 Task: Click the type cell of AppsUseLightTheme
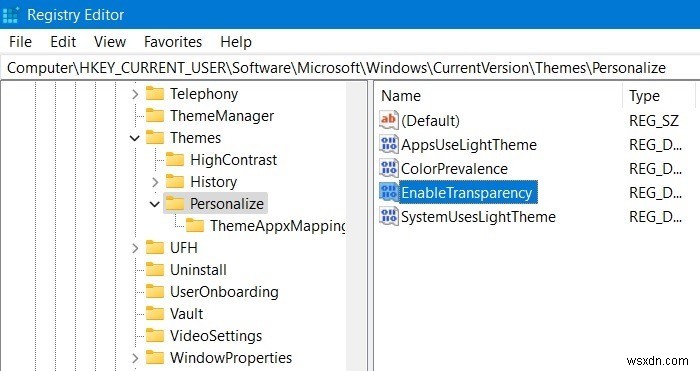[655, 145]
